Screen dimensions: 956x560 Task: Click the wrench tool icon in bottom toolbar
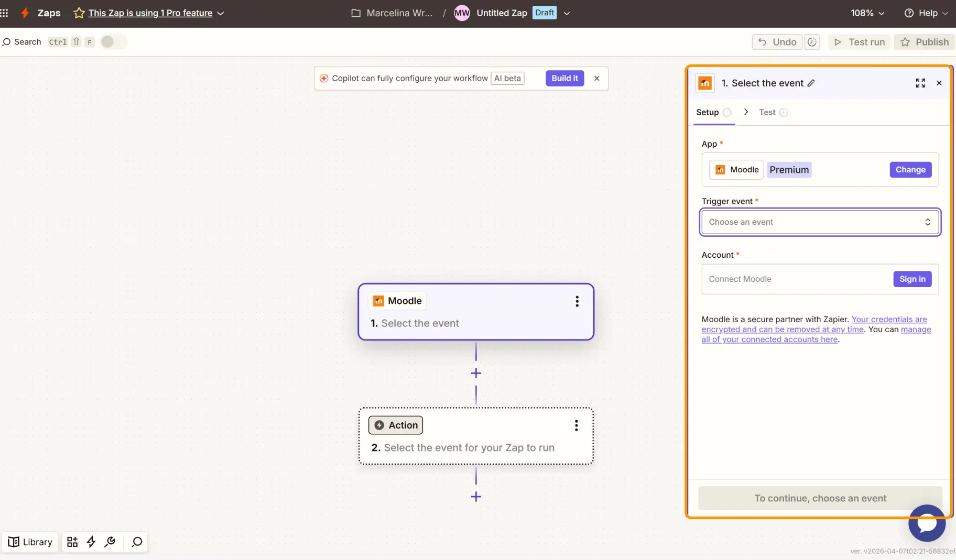(x=110, y=542)
